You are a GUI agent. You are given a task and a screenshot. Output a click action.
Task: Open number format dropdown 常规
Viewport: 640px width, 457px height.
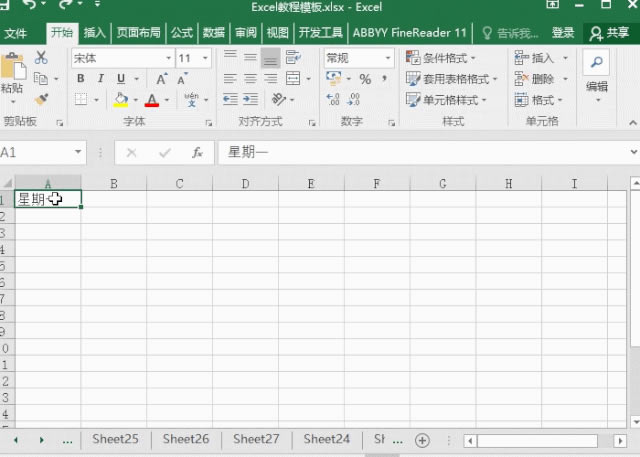[388, 58]
